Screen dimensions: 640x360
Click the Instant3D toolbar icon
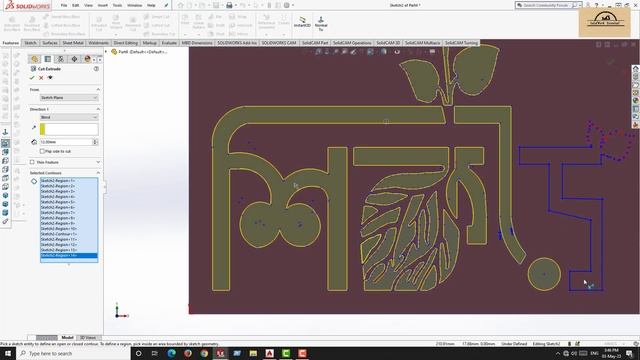[x=302, y=22]
